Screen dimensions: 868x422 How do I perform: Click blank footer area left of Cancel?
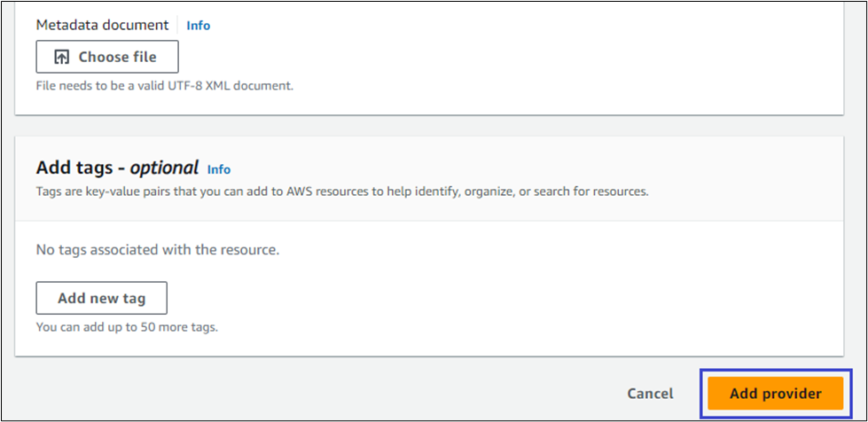pyautogui.click(x=310, y=394)
